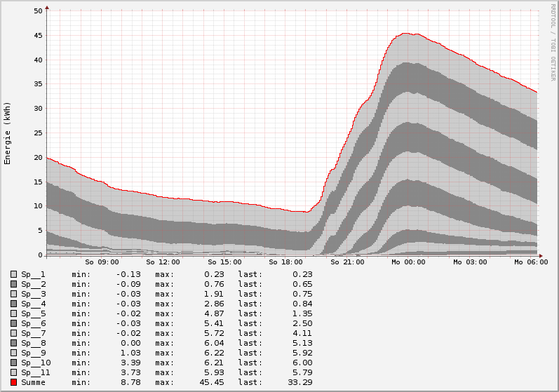
Task: Click the 'Mo 06:00' time axis label
Action: 531,262
